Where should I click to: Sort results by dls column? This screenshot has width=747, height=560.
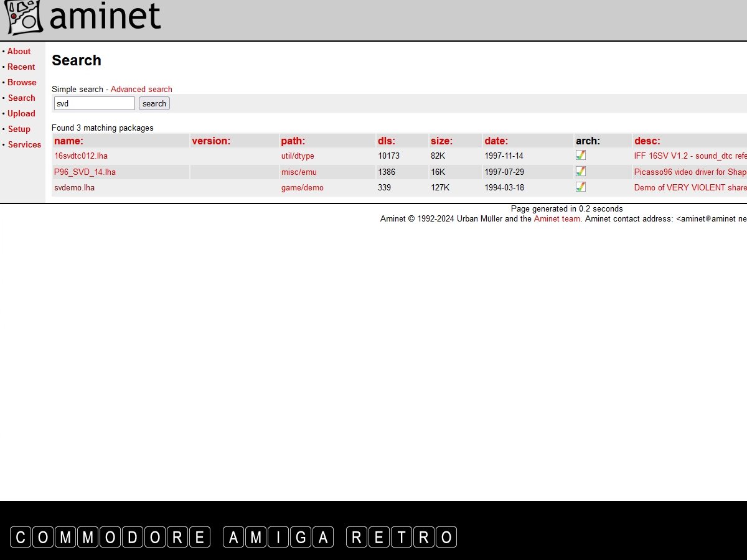386,141
